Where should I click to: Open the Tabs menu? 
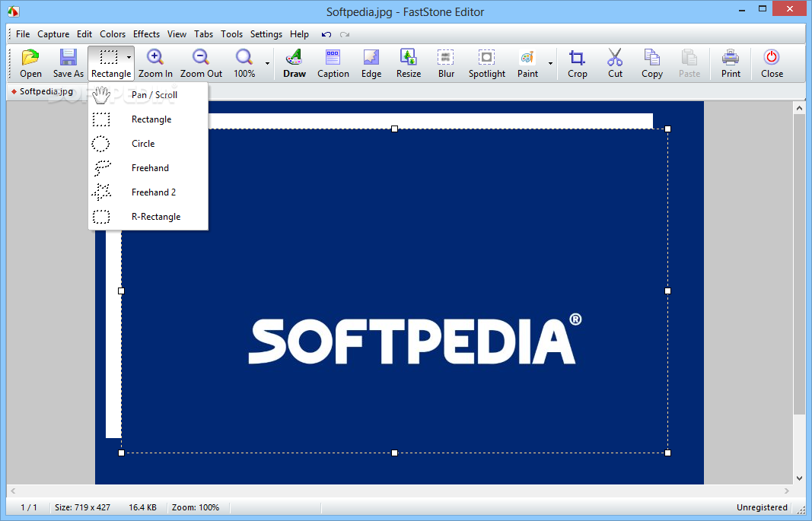pyautogui.click(x=203, y=34)
